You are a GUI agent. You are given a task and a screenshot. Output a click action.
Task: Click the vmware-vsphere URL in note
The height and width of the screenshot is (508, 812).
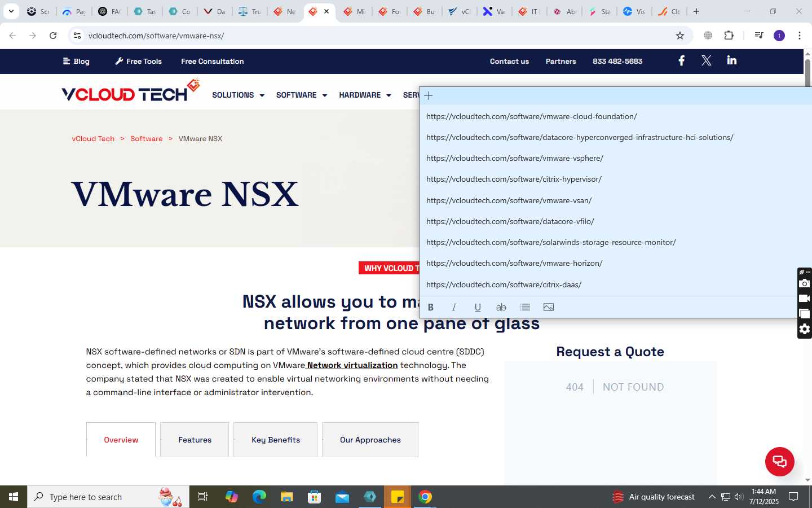pyautogui.click(x=514, y=158)
